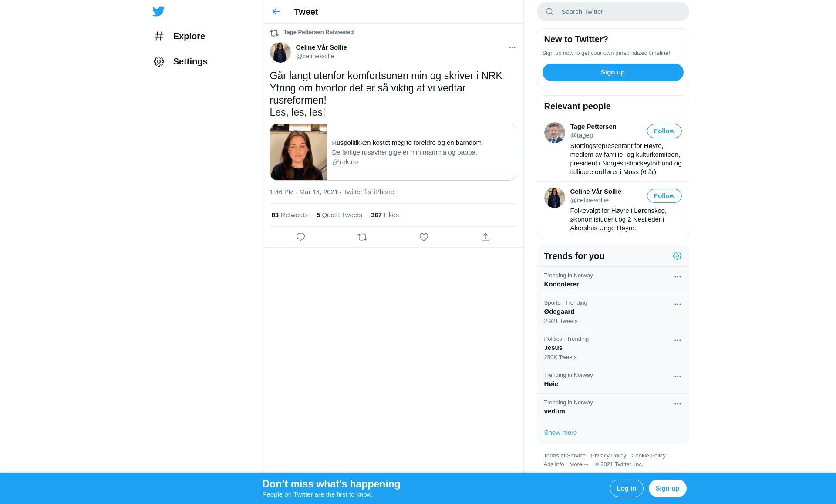The image size is (836, 504).
Task: Open the Høie trend
Action: (x=613, y=380)
